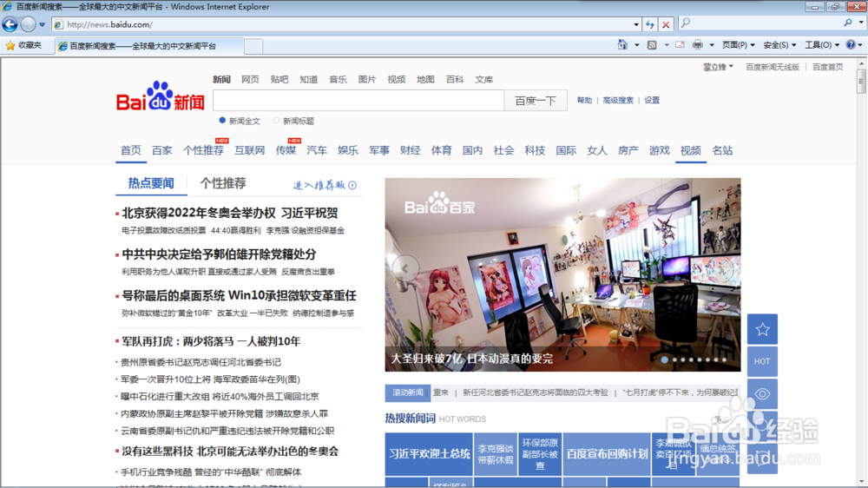Open recent pages dropdown next to Forward button
The width and height of the screenshot is (868, 488).
42,24
